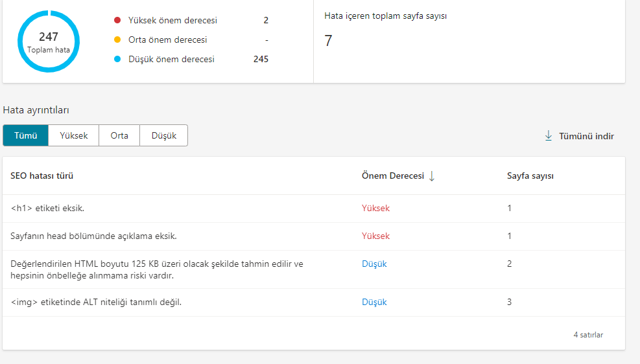
Task: Click the Sayfa sayısı column header
Action: point(530,176)
